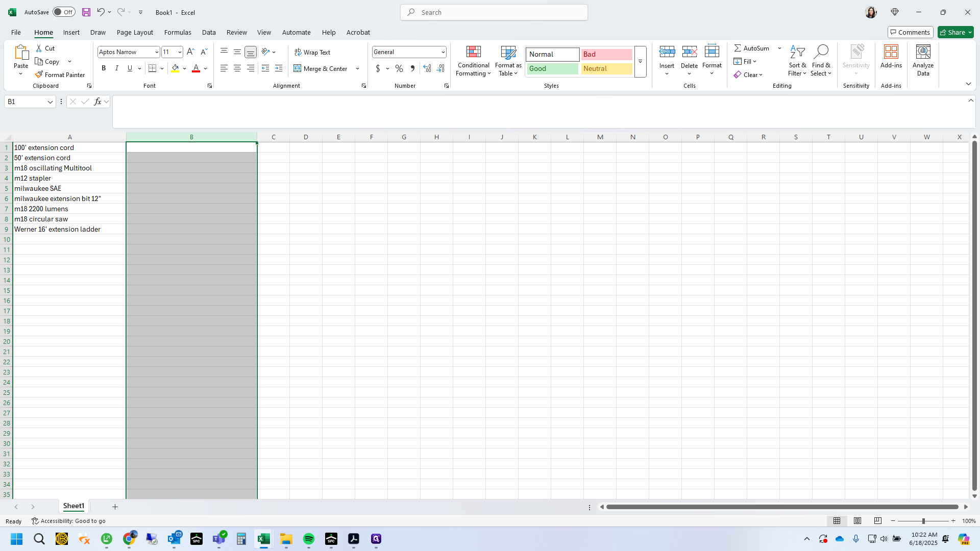Click the Insert cells icon
Viewport: 980px width, 551px height.
pos(667,52)
